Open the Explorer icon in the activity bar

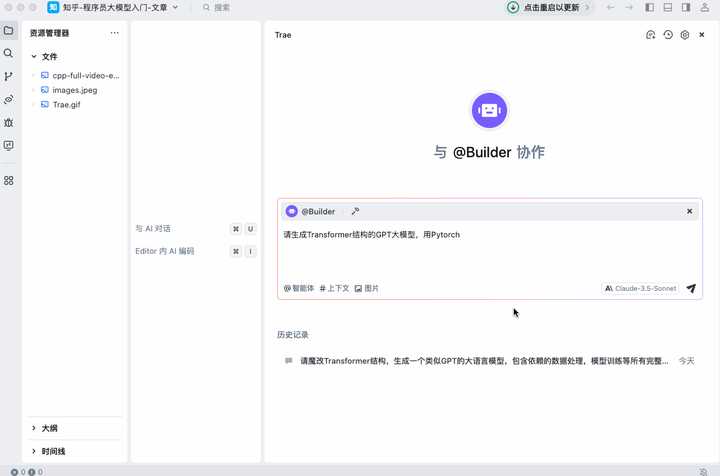click(8, 31)
